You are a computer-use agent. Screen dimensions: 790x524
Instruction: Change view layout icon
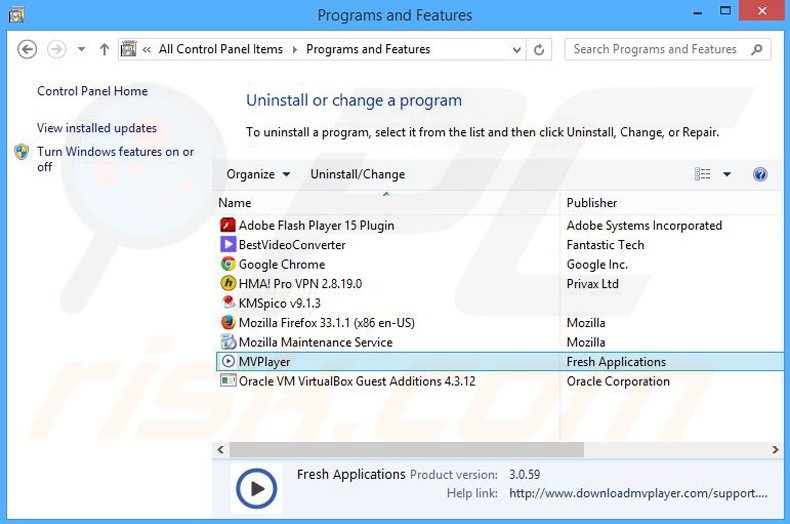[x=702, y=174]
